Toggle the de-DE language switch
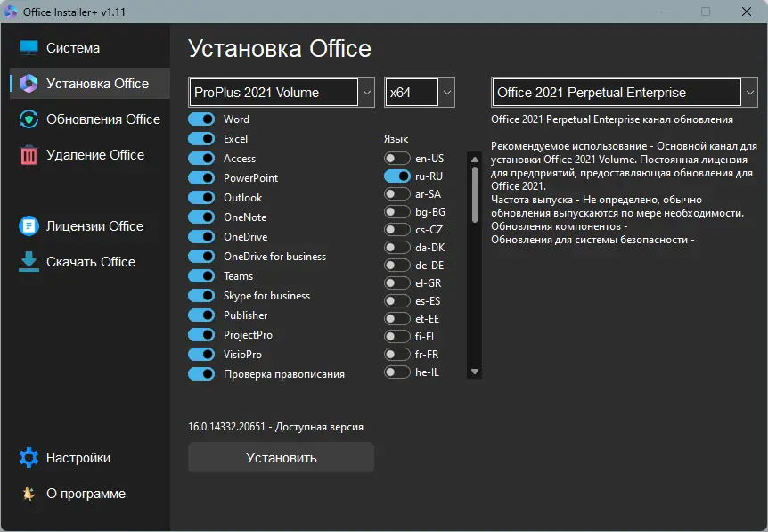 tap(397, 266)
